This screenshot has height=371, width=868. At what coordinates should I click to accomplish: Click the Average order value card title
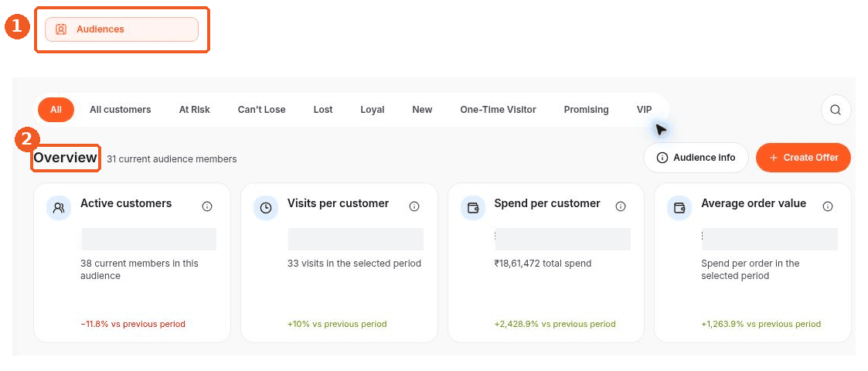tap(754, 203)
